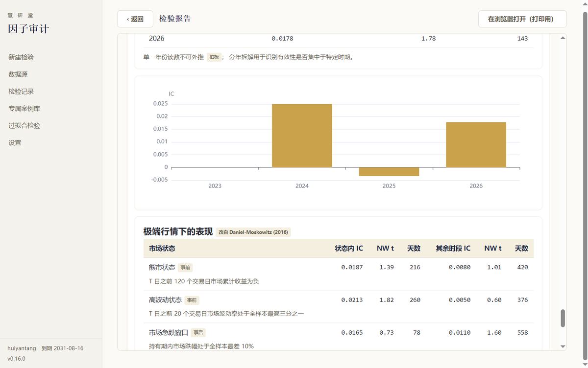Screen dimensions: 588x368
Task: Select the 熊市状态 row label
Action: coord(162,267)
